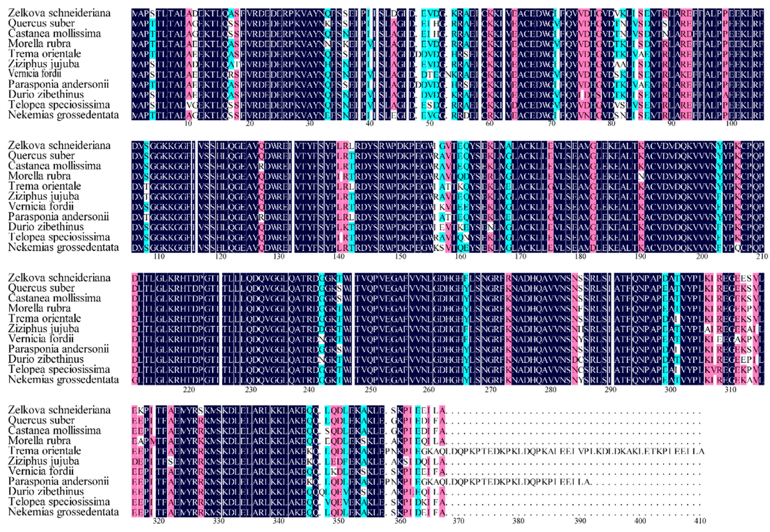Select Zelkova schneideriana label in first block

(x=59, y=13)
